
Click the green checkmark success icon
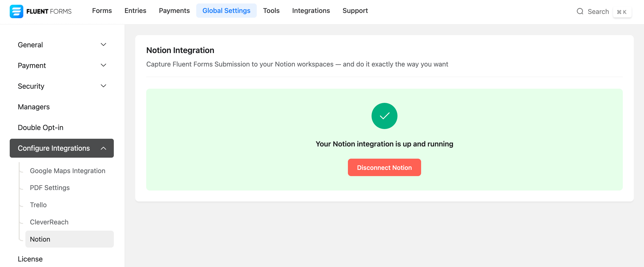384,116
